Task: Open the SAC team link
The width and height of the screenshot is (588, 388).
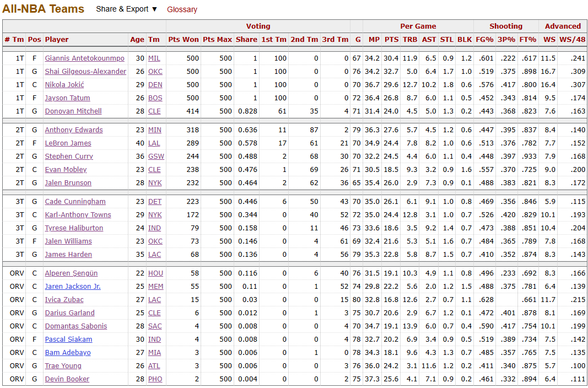Action: pyautogui.click(x=155, y=326)
